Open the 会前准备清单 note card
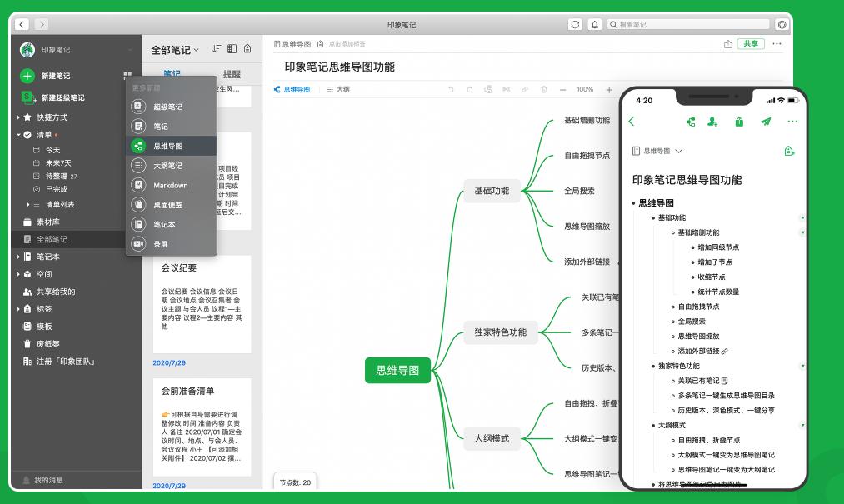The width and height of the screenshot is (844, 504). [202, 427]
